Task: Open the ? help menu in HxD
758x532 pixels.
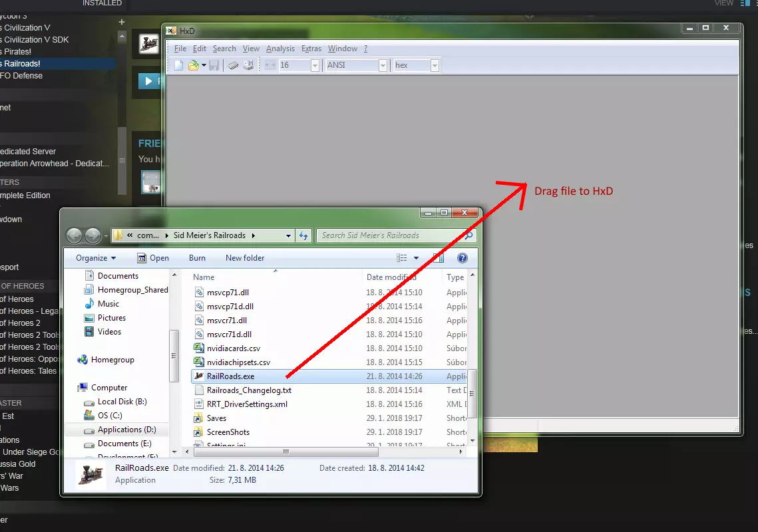Action: [366, 49]
